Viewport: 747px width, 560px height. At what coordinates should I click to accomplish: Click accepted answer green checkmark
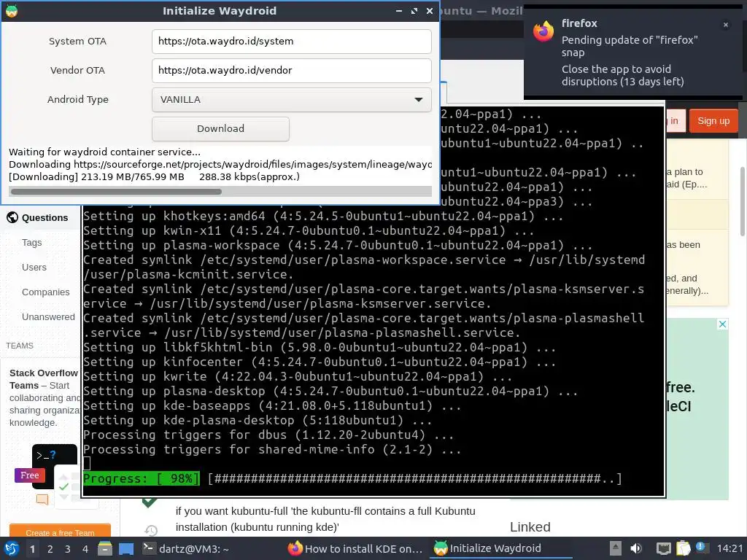pyautogui.click(x=149, y=502)
